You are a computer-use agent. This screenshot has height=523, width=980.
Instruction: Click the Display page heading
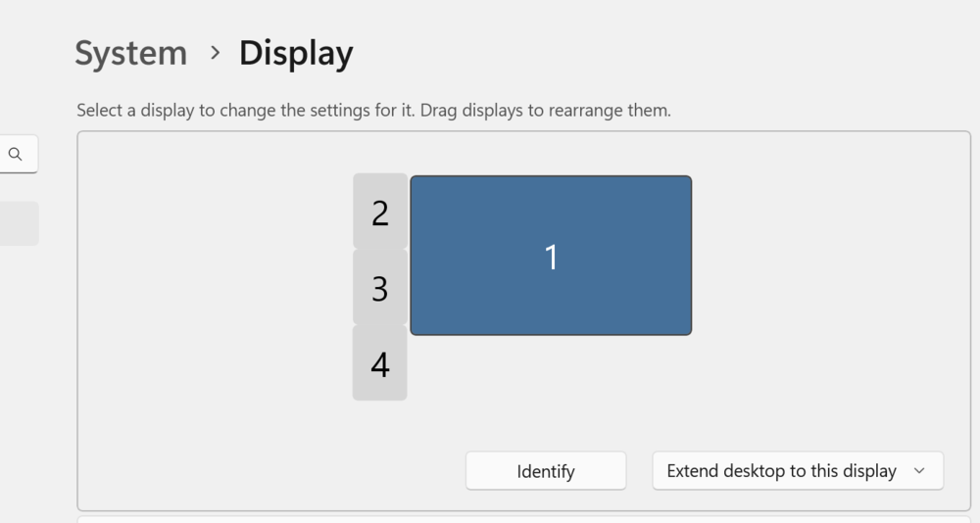296,53
